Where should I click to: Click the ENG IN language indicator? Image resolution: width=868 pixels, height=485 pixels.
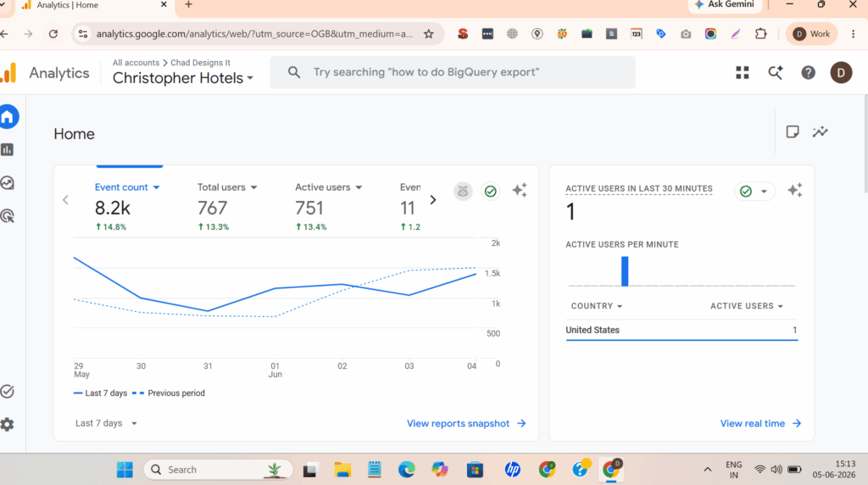733,470
